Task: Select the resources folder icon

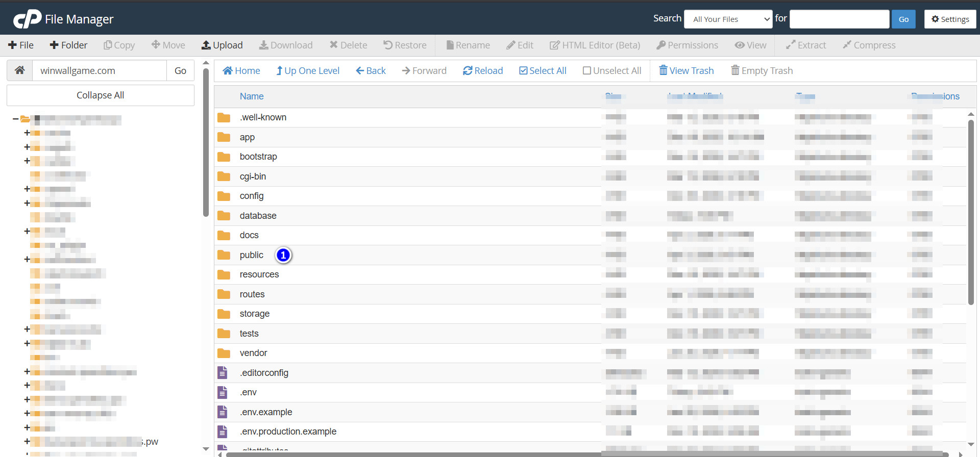Action: (x=224, y=274)
